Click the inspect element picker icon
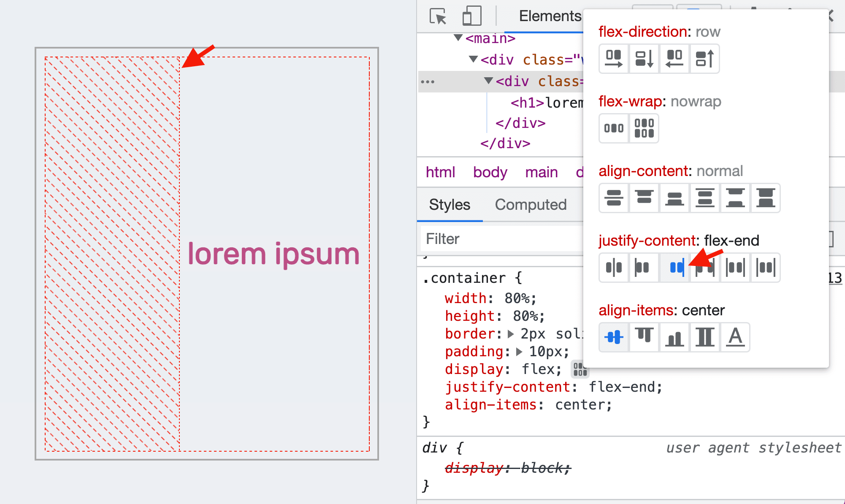The width and height of the screenshot is (845, 504). (436, 16)
